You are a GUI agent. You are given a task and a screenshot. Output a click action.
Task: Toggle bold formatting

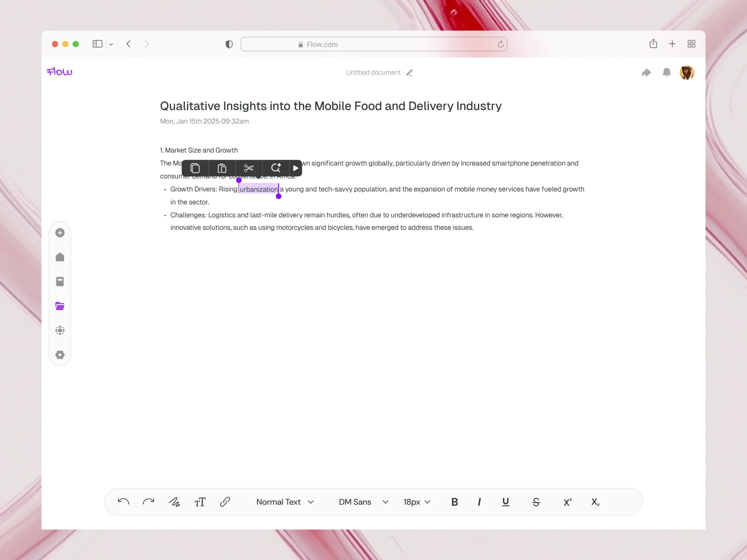coord(455,502)
